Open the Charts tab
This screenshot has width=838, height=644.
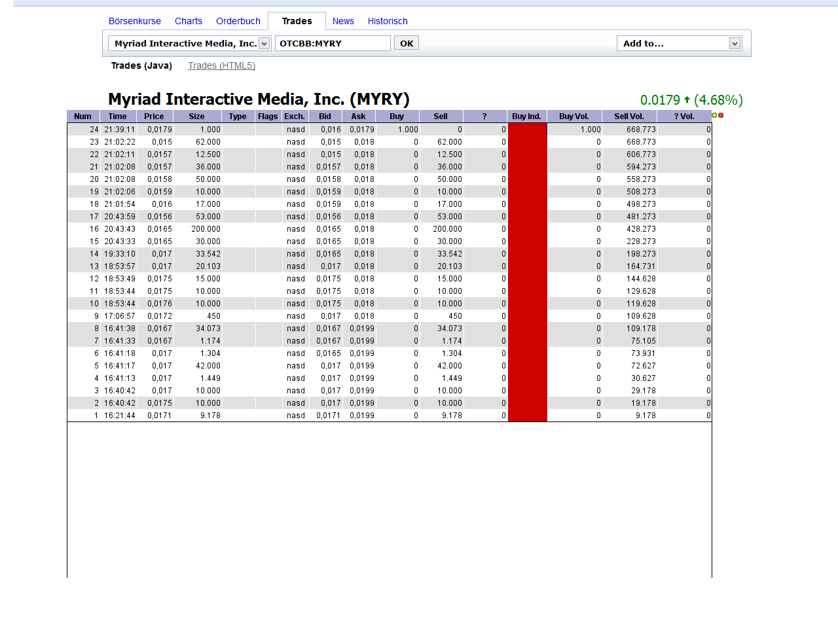click(189, 21)
